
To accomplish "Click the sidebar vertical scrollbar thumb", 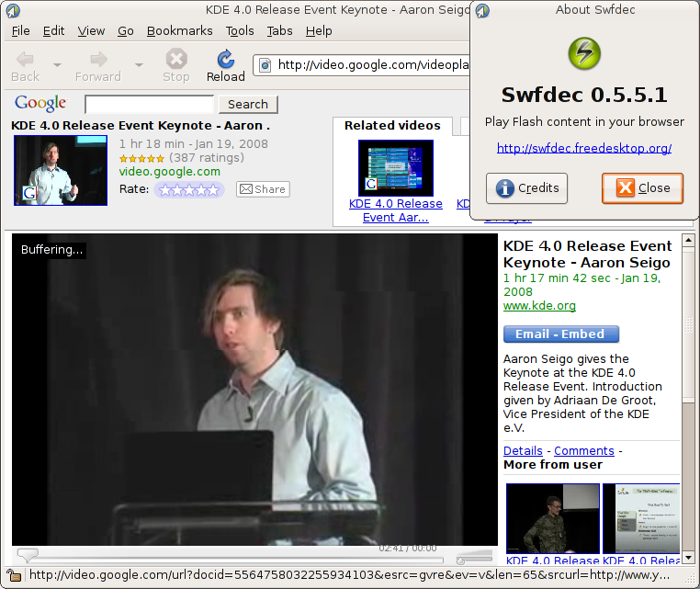I will click(688, 324).
